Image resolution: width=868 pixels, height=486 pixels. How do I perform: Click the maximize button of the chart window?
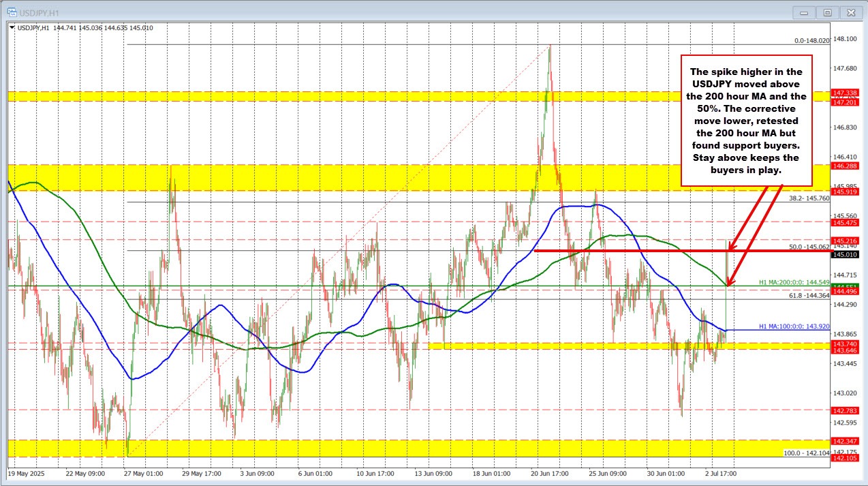(x=826, y=12)
